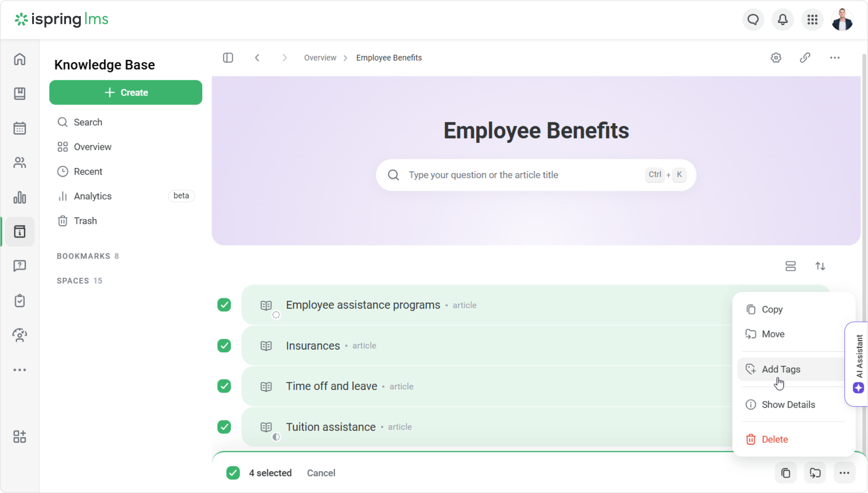Expand the Bookmarks section
The height and width of the screenshot is (493, 868).
pos(83,256)
